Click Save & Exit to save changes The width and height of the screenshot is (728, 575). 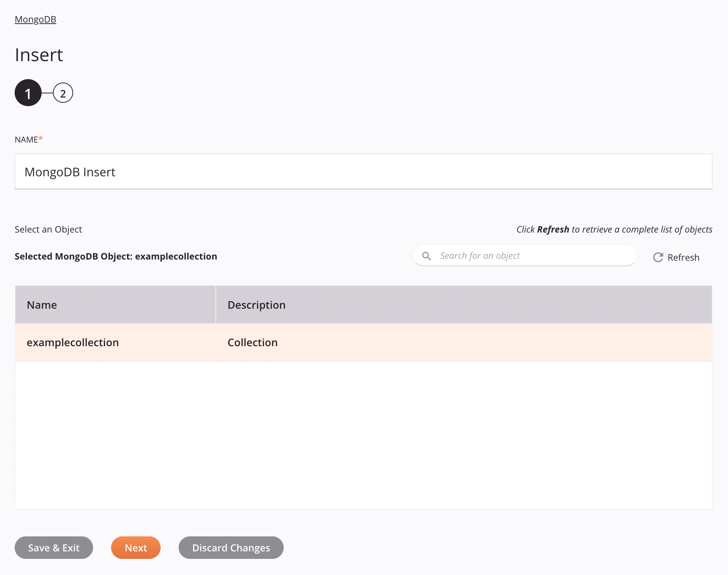54,548
